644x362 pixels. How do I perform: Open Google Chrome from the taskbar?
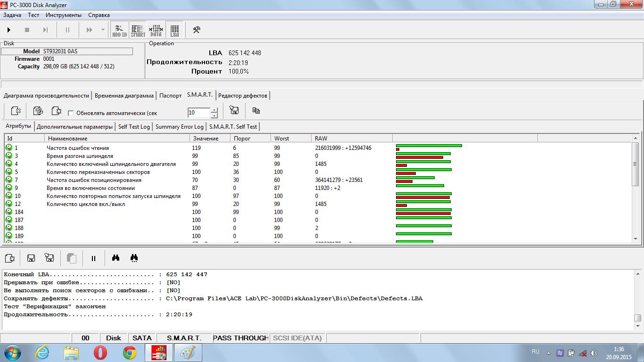[x=130, y=353]
